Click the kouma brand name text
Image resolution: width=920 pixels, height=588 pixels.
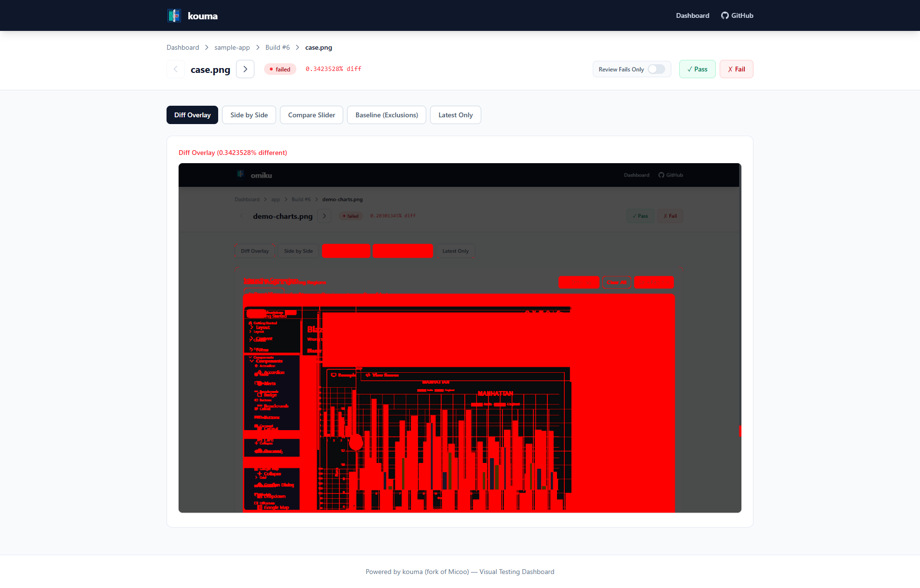[203, 16]
